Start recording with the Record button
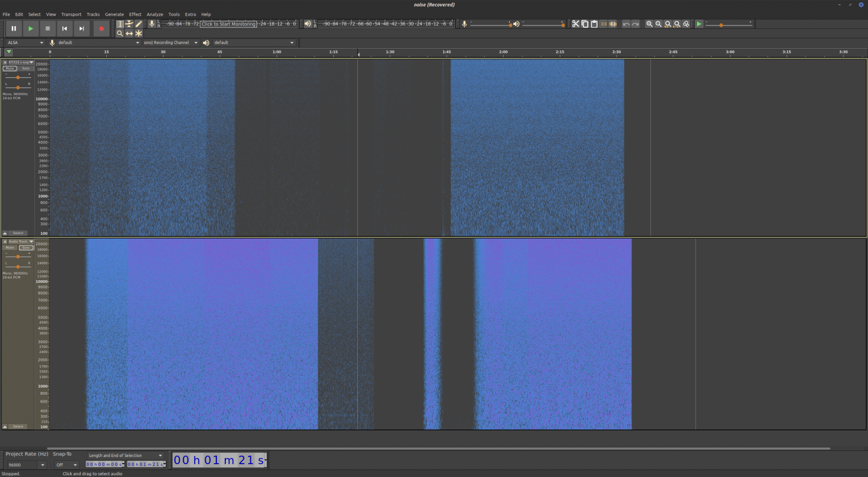 tap(101, 28)
